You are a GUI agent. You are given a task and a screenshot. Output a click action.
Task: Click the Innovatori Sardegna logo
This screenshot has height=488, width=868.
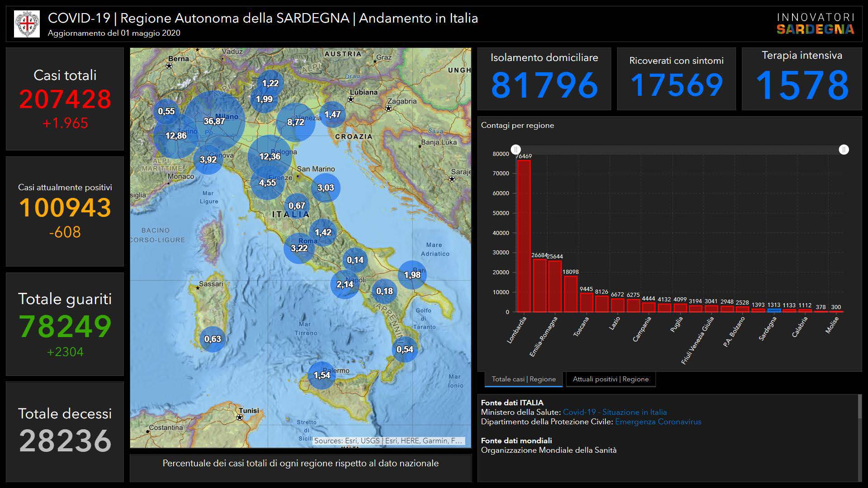click(x=815, y=24)
